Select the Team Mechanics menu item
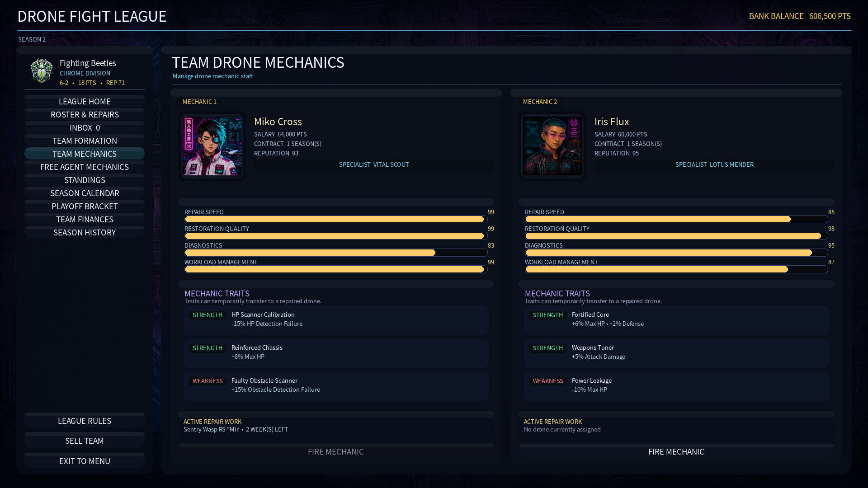 coord(85,154)
